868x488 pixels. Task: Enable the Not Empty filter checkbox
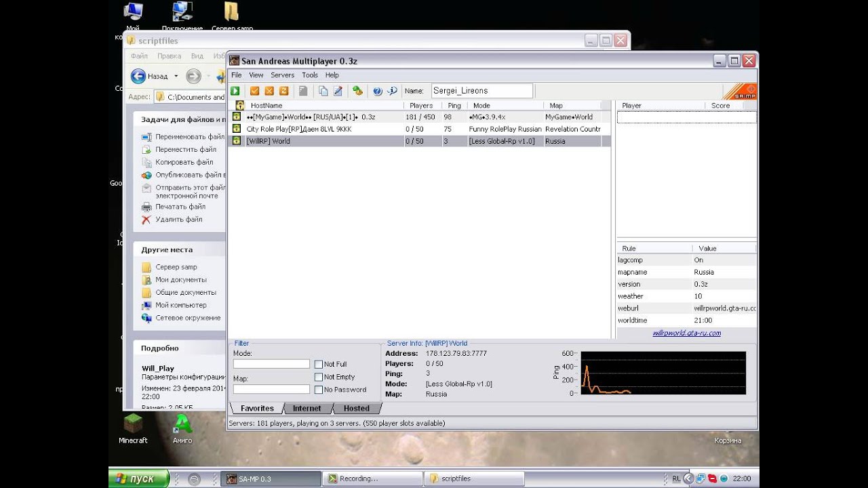coord(319,377)
